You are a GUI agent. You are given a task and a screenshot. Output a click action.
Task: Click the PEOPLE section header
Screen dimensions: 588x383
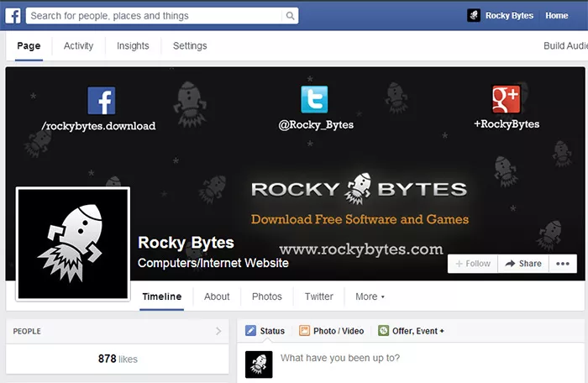click(x=27, y=331)
